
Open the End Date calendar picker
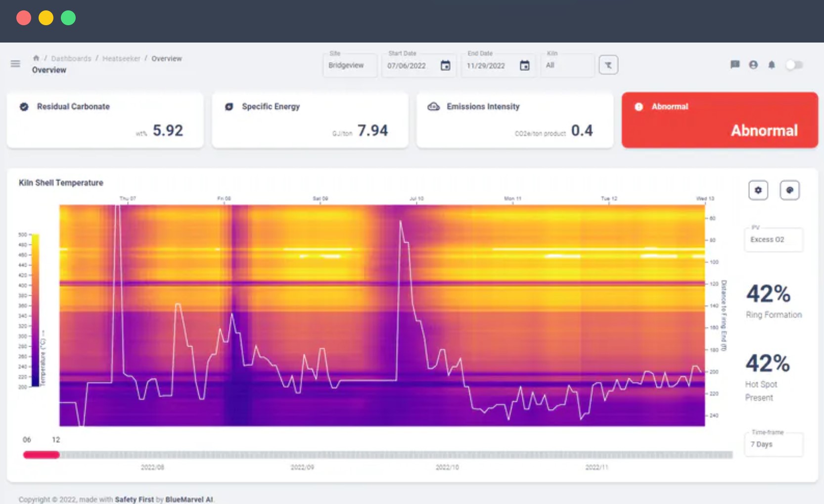524,65
